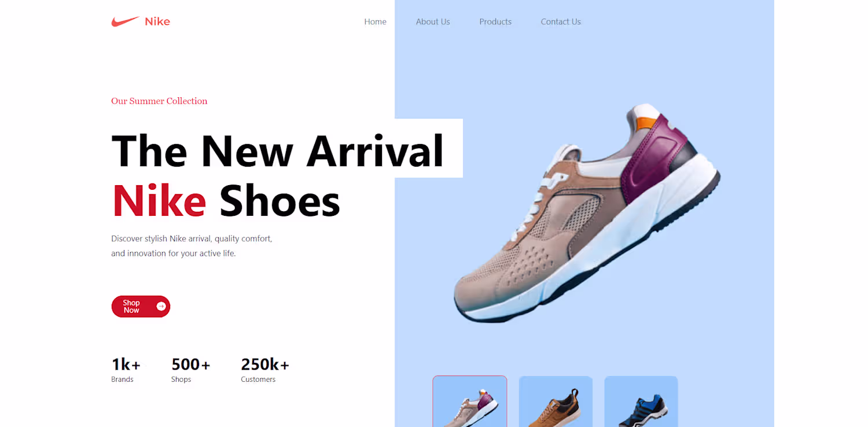This screenshot has width=868, height=427.
Task: Open the Products menu item
Action: (495, 21)
